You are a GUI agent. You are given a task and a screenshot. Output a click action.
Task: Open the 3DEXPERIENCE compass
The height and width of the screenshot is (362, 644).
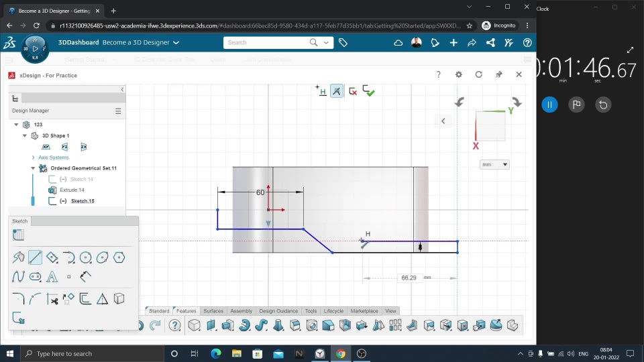tap(35, 49)
